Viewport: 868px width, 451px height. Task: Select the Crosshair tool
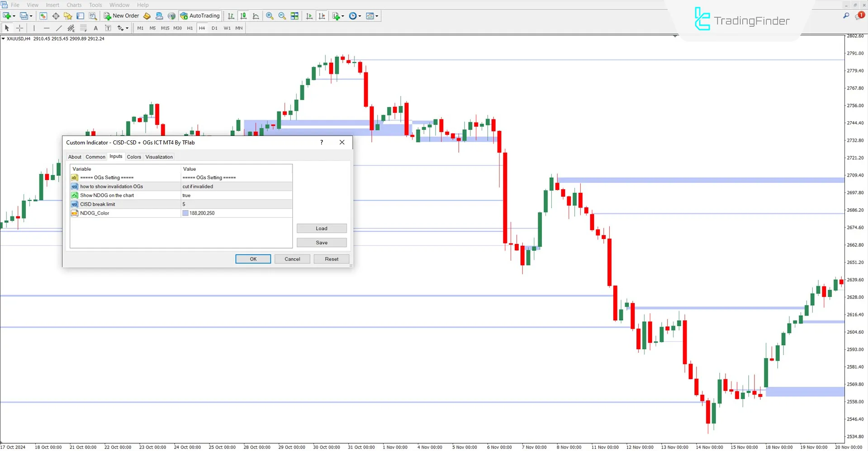(x=19, y=28)
